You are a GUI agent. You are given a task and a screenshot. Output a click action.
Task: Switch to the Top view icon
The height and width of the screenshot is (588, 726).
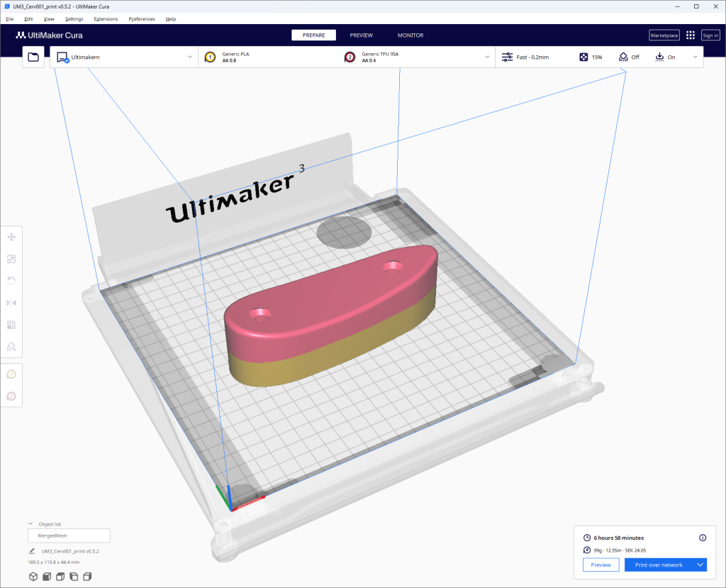click(x=60, y=577)
